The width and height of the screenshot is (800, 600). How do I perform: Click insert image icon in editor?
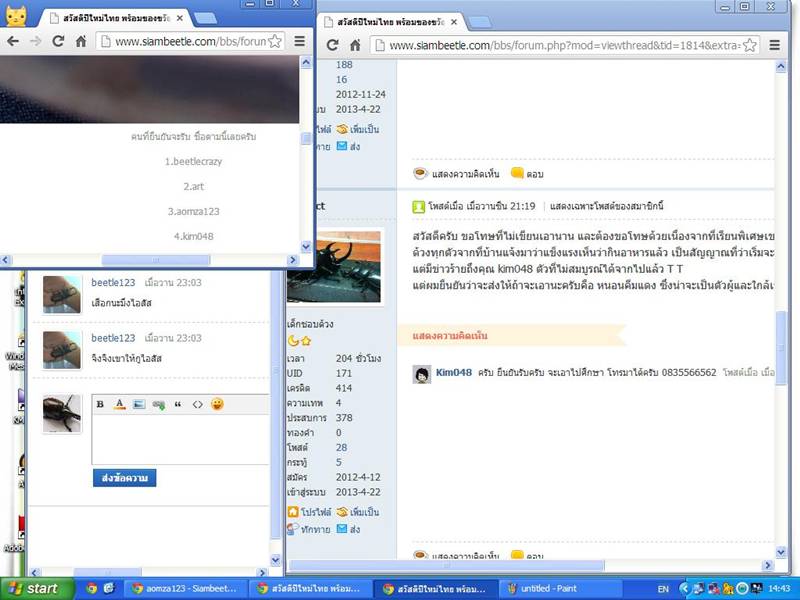139,404
